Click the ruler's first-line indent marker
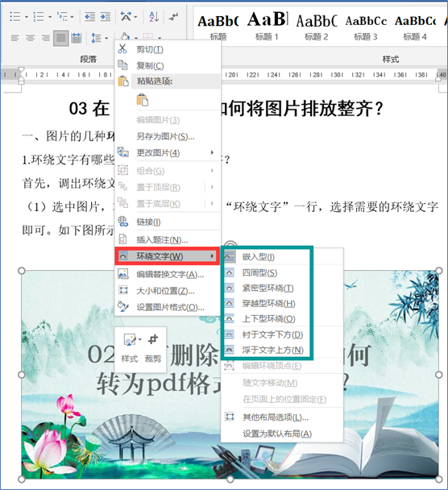Viewport: 448px width, 490px height. tap(21, 69)
